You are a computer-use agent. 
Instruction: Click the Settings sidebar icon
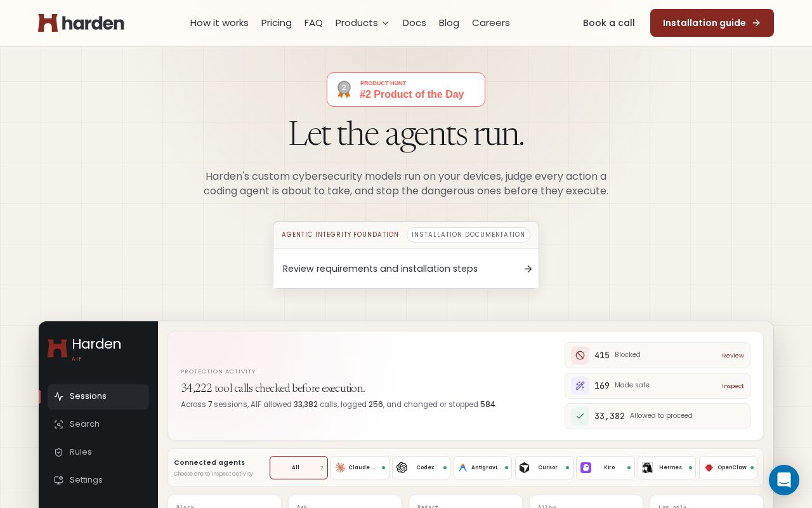pos(58,480)
